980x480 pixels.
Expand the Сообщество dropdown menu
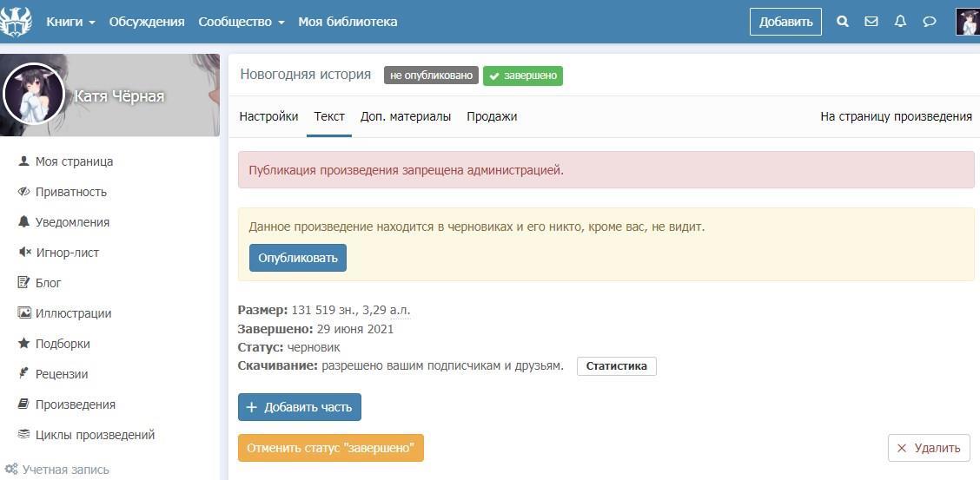click(x=241, y=22)
